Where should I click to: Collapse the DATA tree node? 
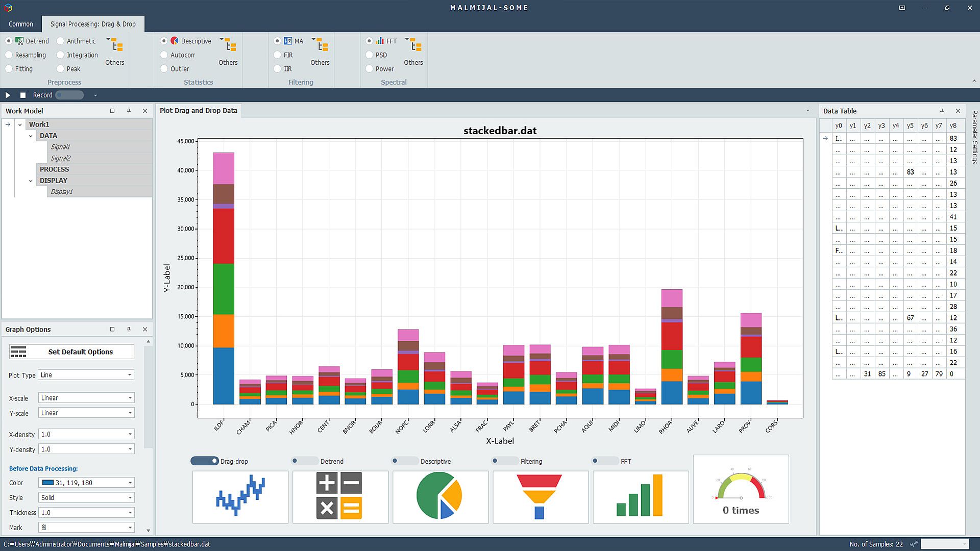(x=31, y=136)
